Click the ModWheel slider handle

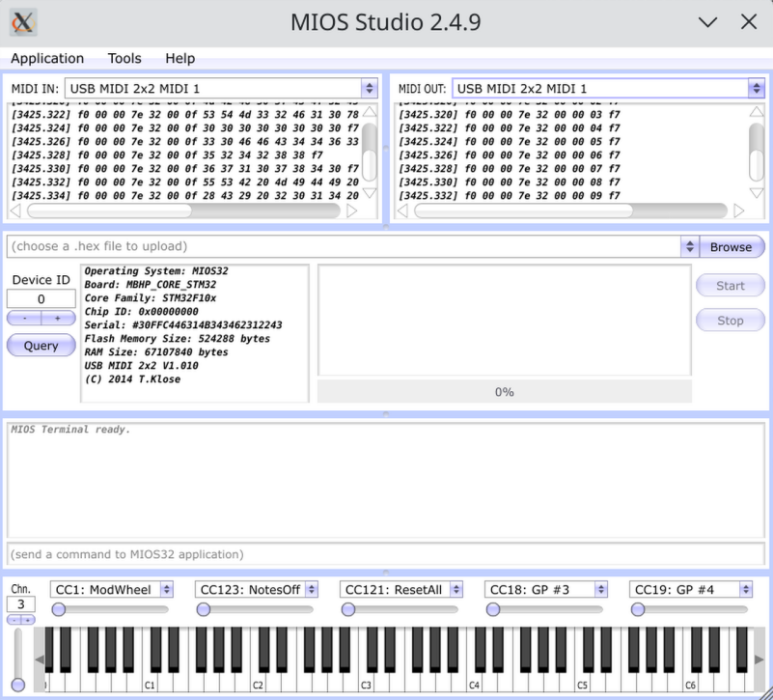click(x=59, y=608)
